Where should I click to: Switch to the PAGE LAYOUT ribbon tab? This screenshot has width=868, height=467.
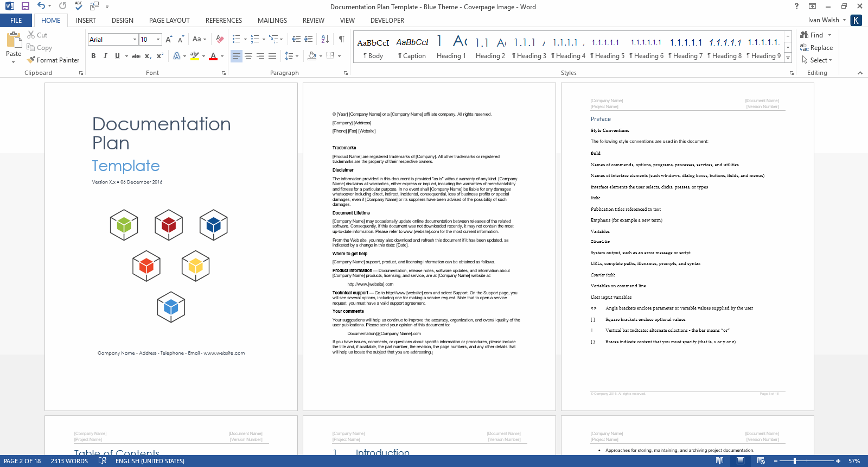point(169,21)
